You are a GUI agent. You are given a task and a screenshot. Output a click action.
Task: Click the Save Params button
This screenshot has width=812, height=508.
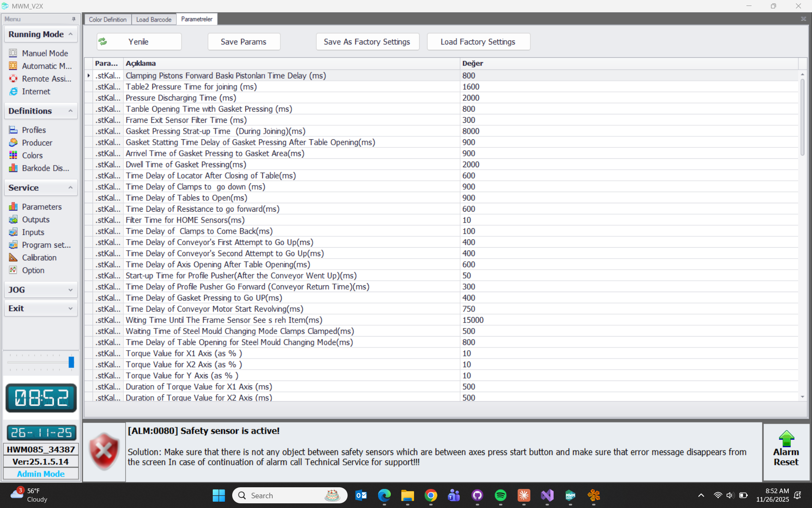[x=244, y=41]
